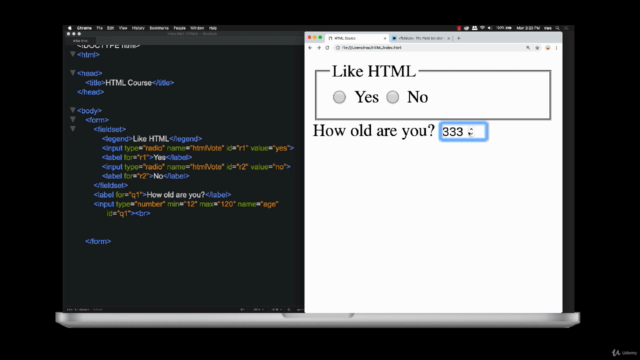
Task: Click the label for="q1" code line
Action: point(162,195)
